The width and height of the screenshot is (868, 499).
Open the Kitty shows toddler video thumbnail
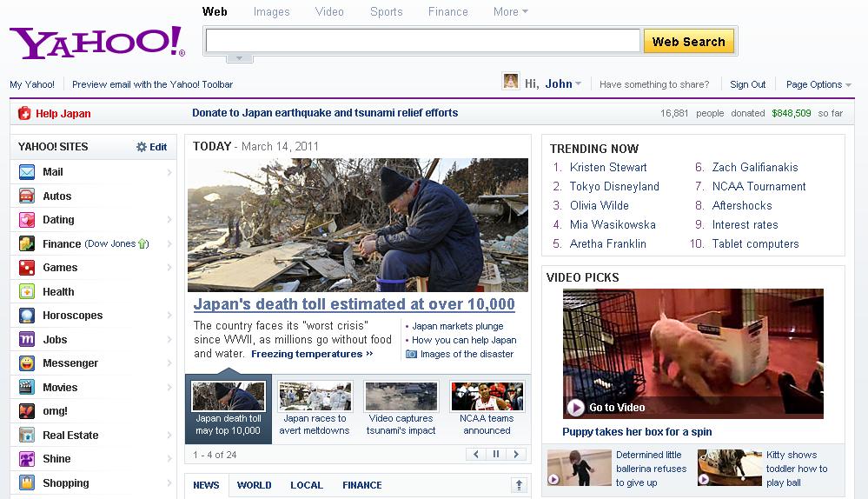pos(730,468)
